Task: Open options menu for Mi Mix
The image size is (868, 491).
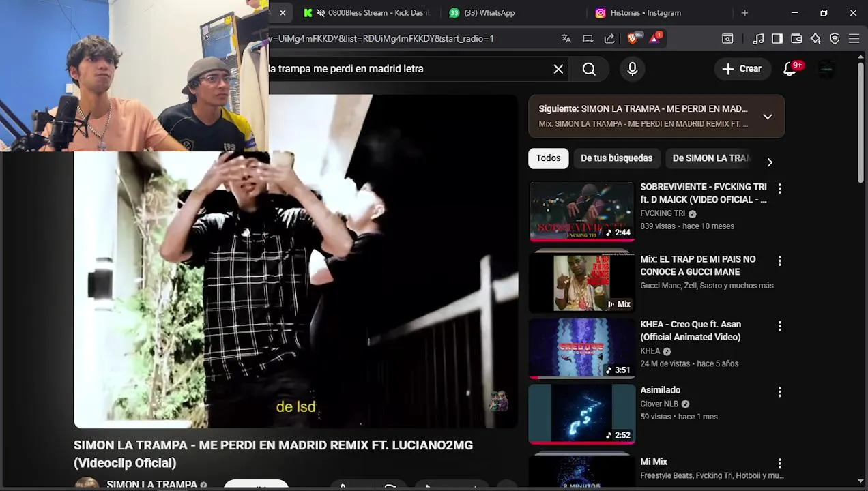Action: [780, 464]
